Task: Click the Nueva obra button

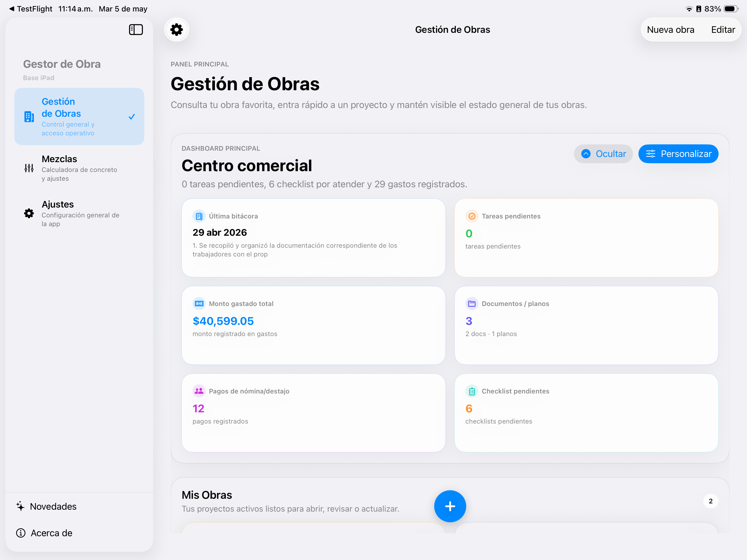Action: (670, 30)
